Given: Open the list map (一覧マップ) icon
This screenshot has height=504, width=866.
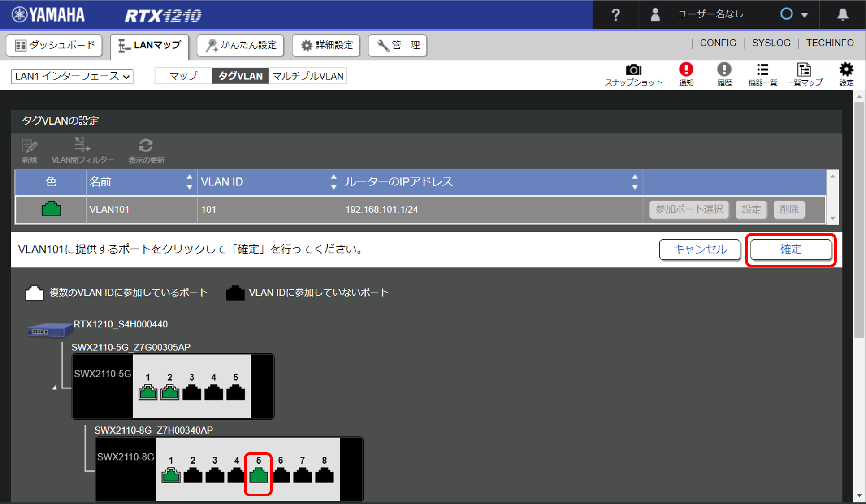Looking at the screenshot, I should (x=804, y=70).
